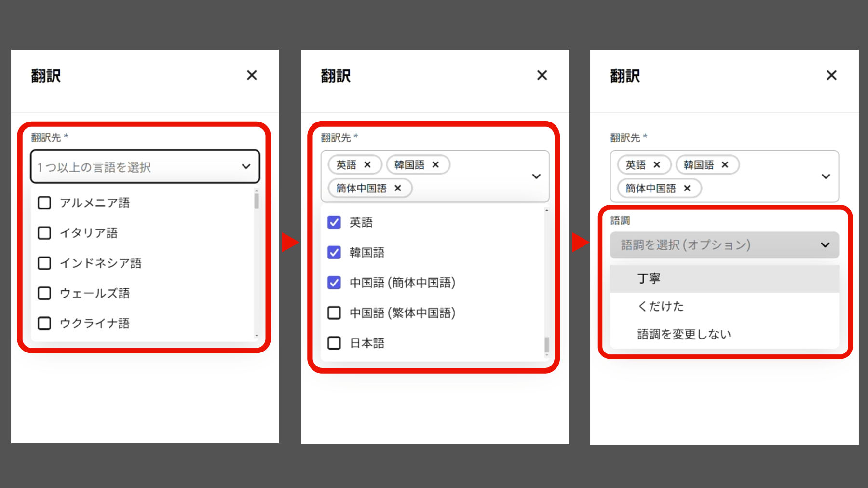
Task: Uncheck the 英語 checkbox in the language list
Action: (x=334, y=222)
